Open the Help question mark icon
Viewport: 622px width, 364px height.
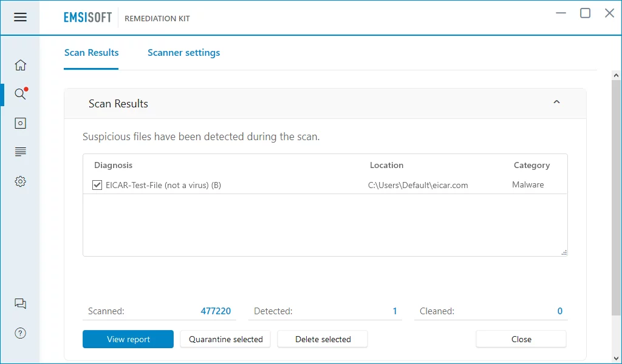20,332
